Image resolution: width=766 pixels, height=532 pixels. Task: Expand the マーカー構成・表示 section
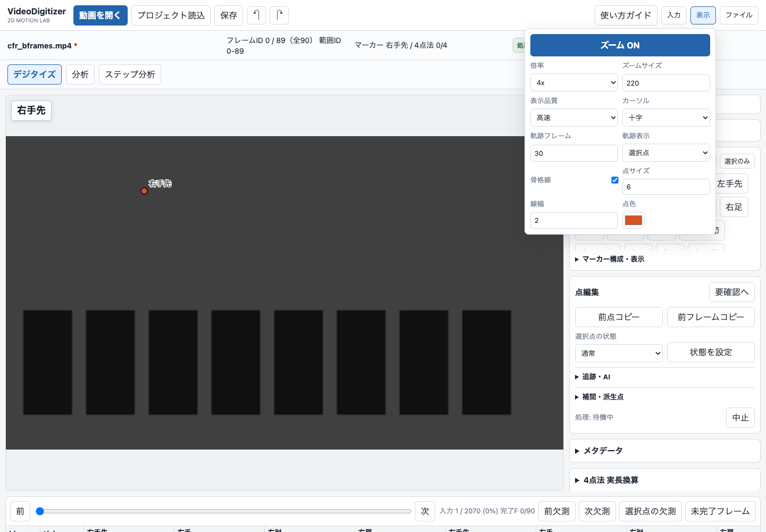[610, 259]
